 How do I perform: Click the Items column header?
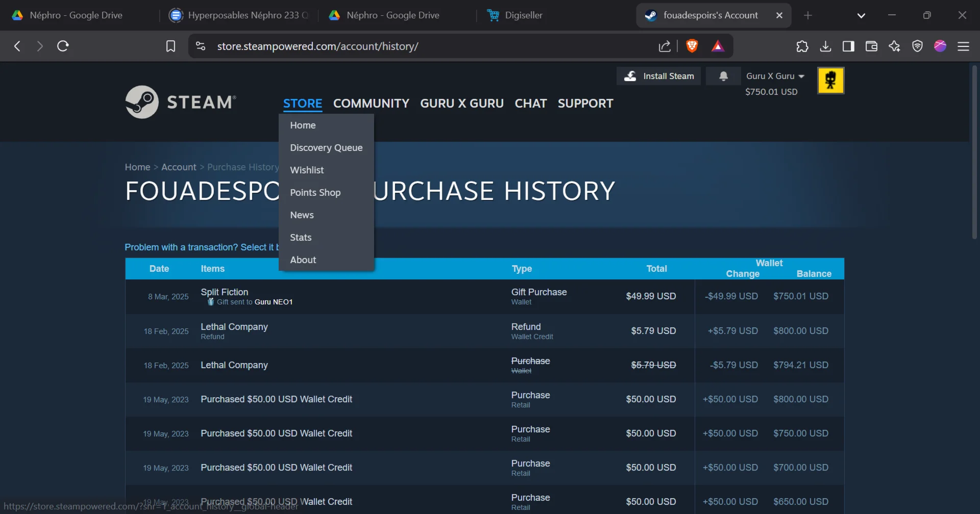point(212,269)
